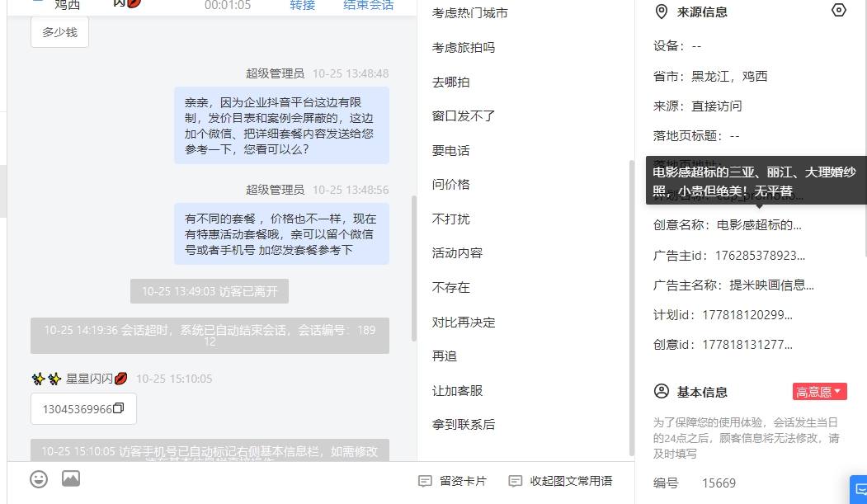Click the hexagon settings icon beside 来源信息
This screenshot has width=867, height=504.
point(839,11)
